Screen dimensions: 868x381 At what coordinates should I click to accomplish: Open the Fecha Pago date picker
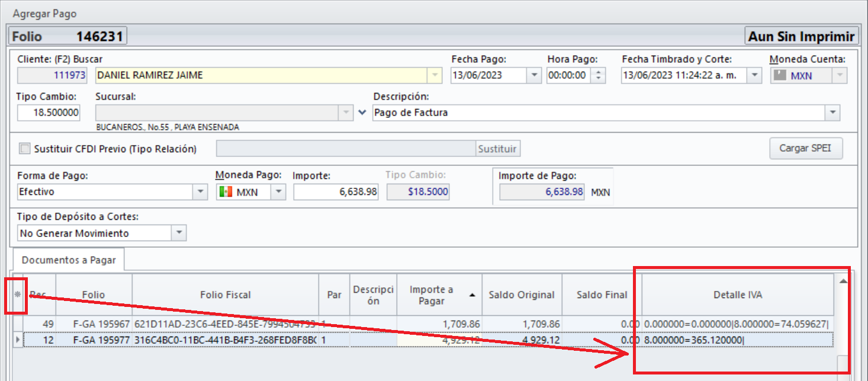tap(534, 75)
